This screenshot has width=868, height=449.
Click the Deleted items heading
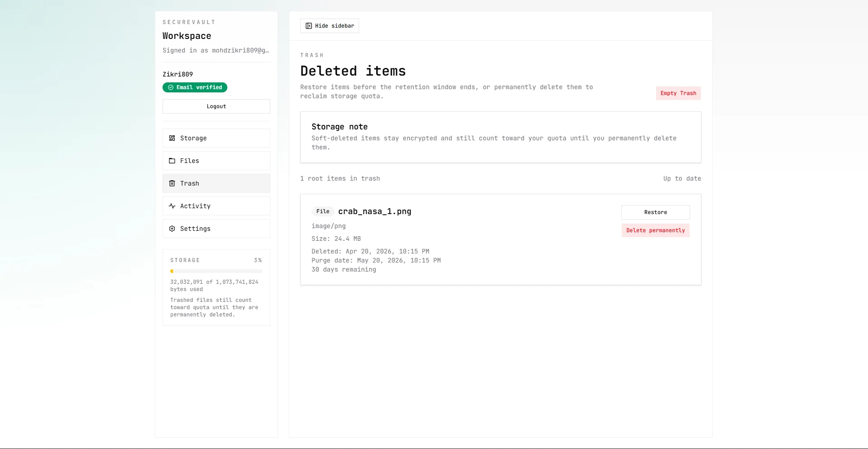coord(353,71)
